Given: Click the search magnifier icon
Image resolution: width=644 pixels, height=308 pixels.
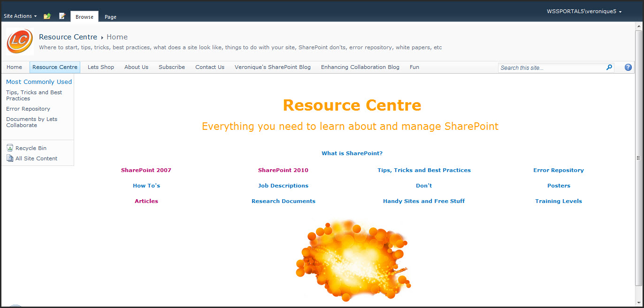Looking at the screenshot, I should coord(609,68).
